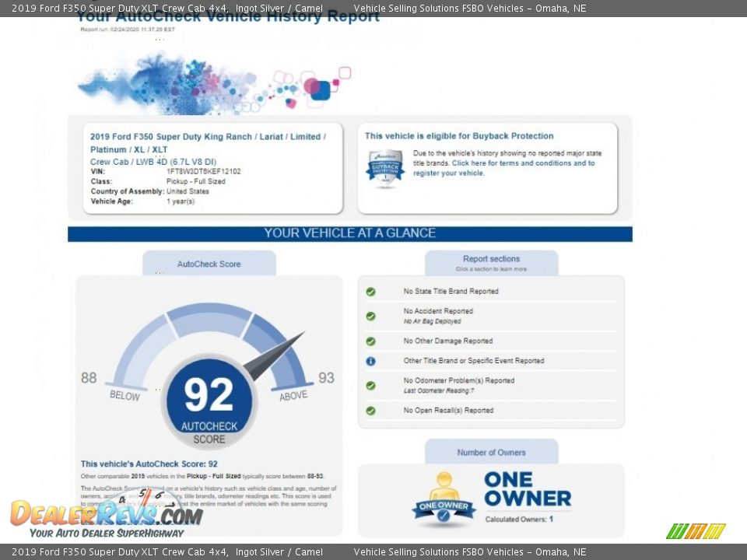Click the top vehicle title caption bar
747x560 pixels.
(373, 8)
